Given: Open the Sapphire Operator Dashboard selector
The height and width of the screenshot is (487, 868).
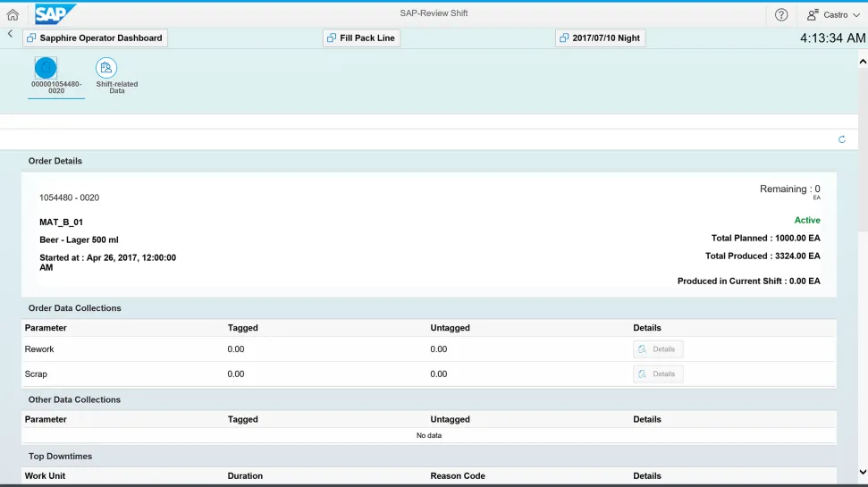Looking at the screenshot, I should [95, 38].
